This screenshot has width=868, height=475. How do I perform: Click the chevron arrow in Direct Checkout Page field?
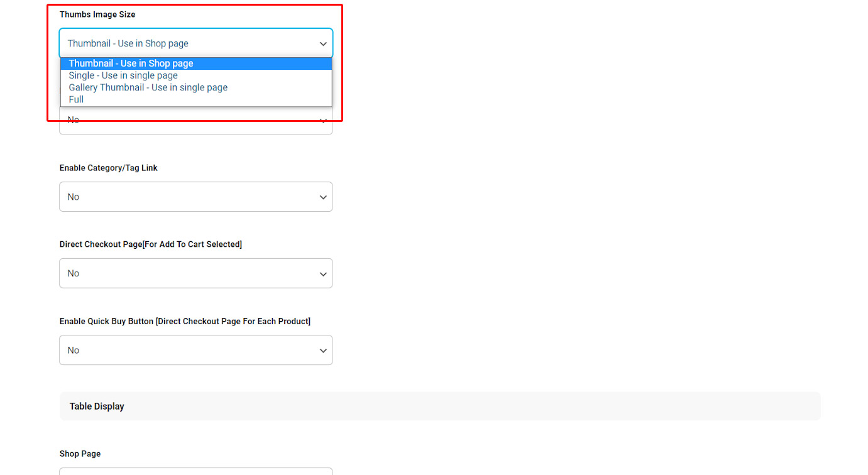coord(323,274)
